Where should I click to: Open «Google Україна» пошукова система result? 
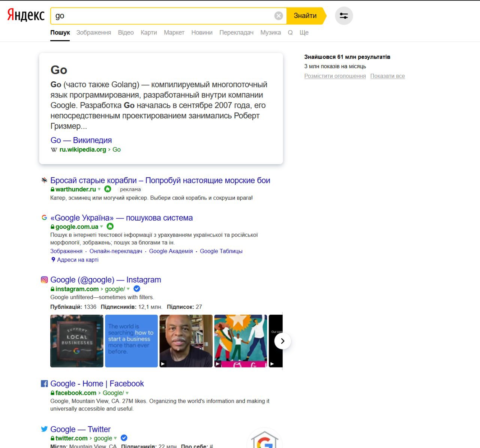point(121,218)
